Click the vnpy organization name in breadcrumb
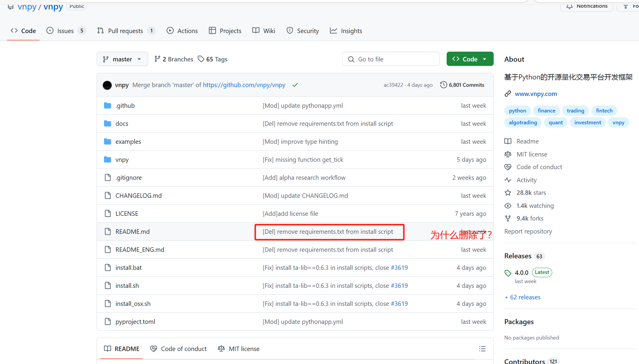The image size is (639, 364). [27, 6]
